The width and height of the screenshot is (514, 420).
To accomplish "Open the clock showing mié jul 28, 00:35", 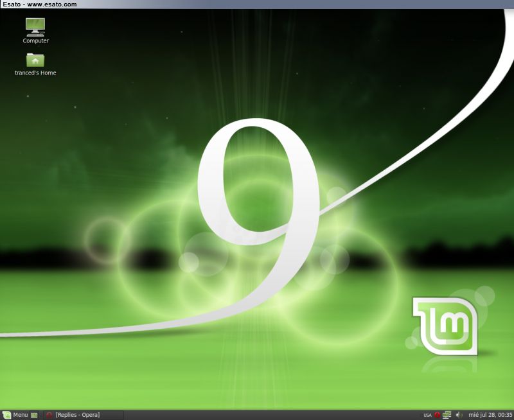I will tap(490, 415).
